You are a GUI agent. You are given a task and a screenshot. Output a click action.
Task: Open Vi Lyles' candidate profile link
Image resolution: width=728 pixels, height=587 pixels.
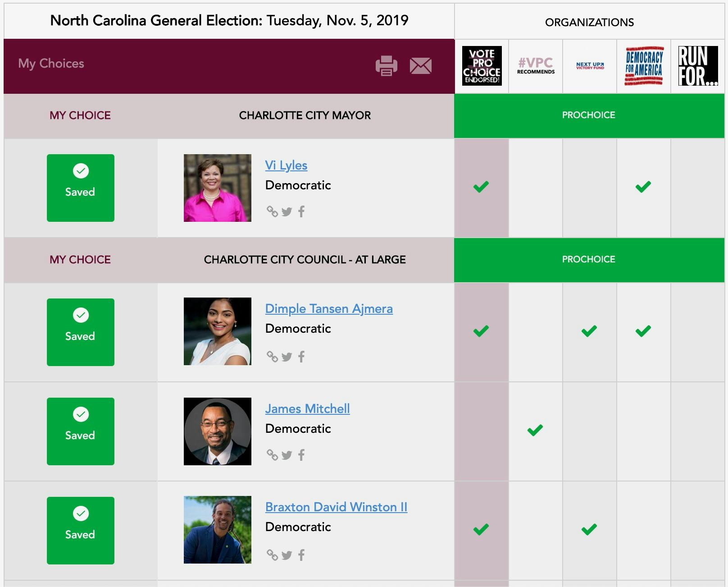coord(287,165)
